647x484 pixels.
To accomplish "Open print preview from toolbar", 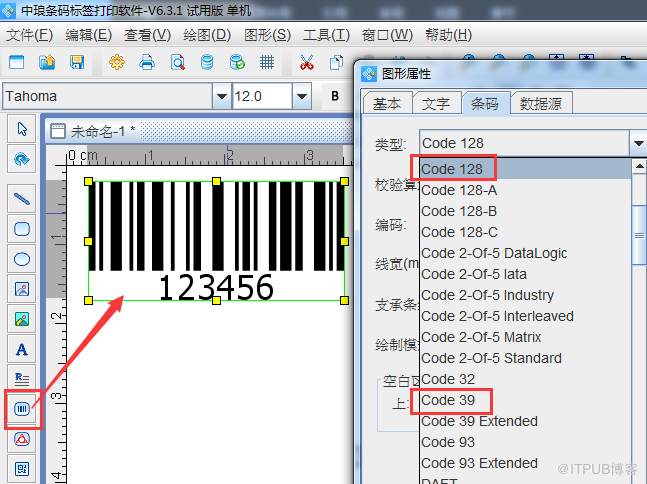I will point(177,62).
